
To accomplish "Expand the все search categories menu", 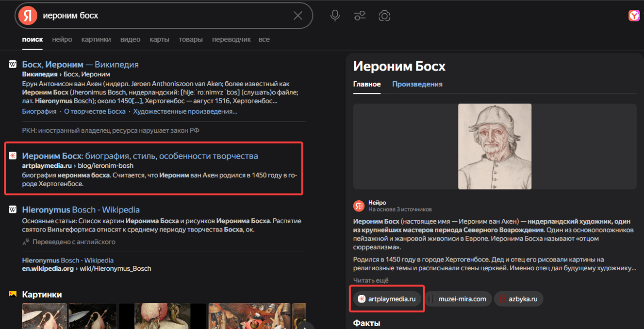I will point(264,39).
